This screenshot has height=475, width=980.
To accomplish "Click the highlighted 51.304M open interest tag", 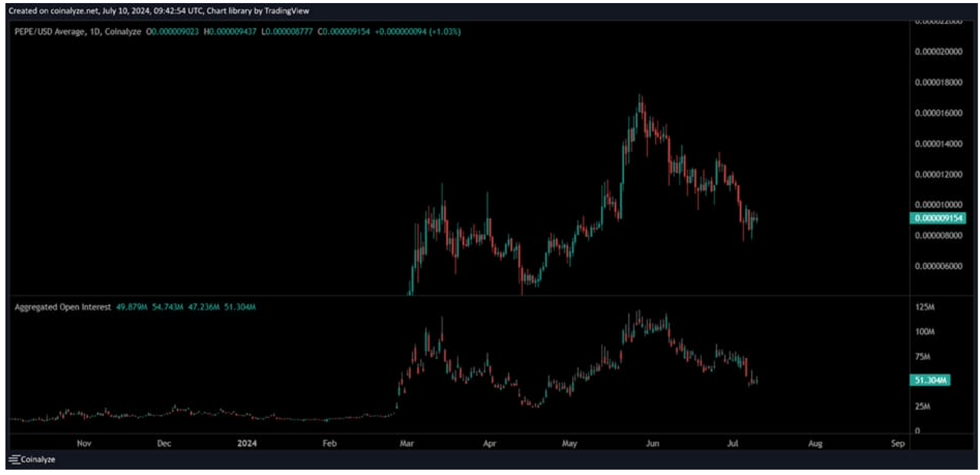I will coord(930,380).
